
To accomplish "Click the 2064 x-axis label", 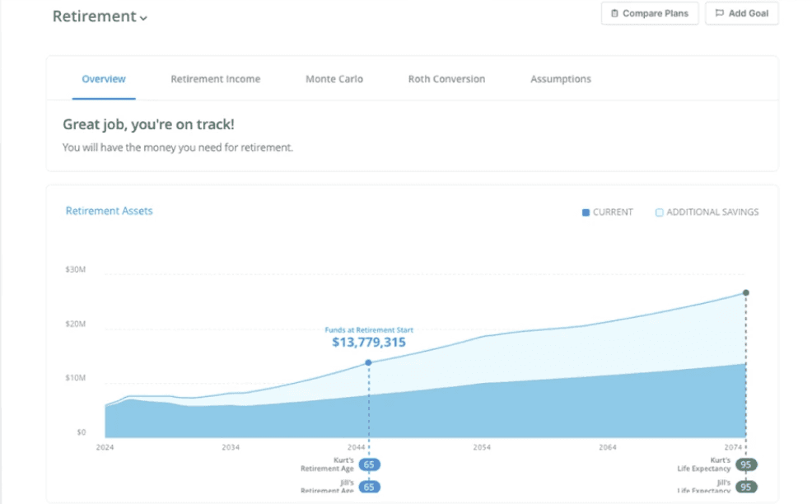I will coord(608,447).
